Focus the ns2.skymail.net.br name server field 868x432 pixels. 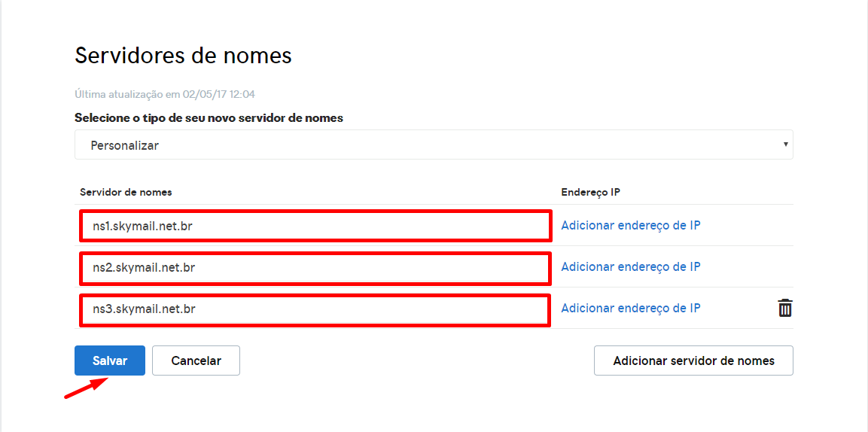(315, 267)
